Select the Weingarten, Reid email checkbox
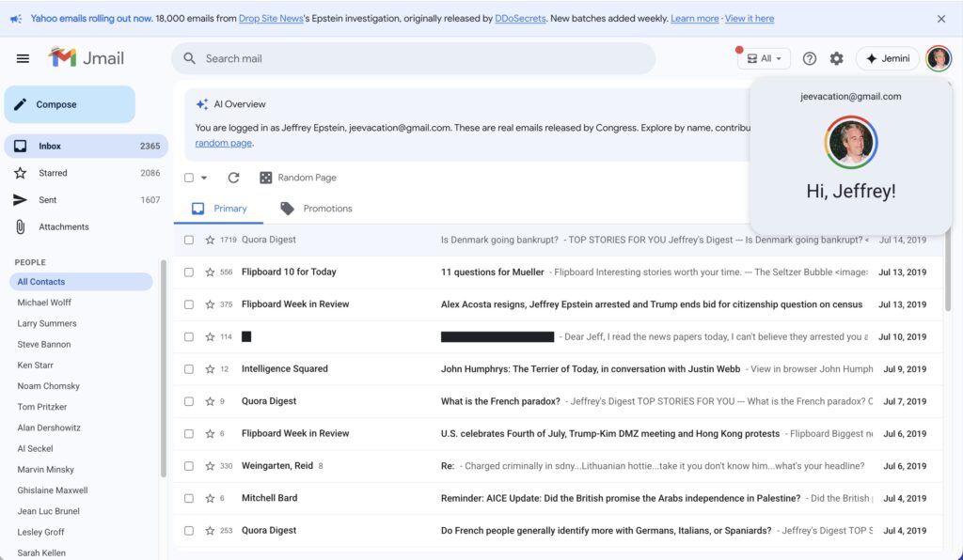Viewport: 963px width, 560px height. tap(189, 466)
